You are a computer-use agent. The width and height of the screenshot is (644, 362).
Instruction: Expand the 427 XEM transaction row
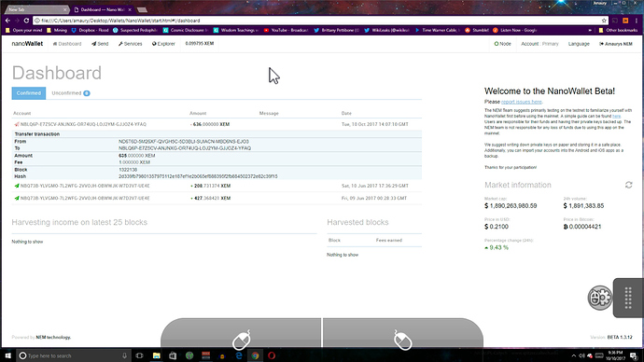[217, 198]
